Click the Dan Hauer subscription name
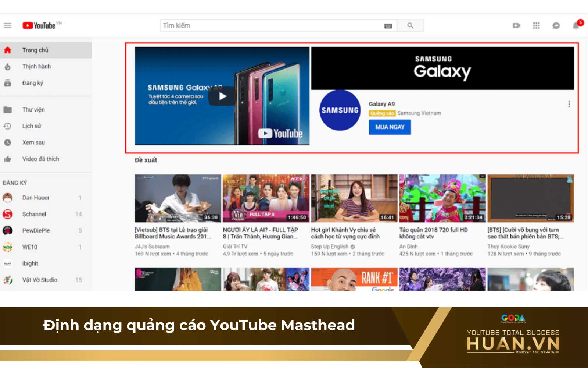The image size is (588, 368). pyautogui.click(x=36, y=198)
